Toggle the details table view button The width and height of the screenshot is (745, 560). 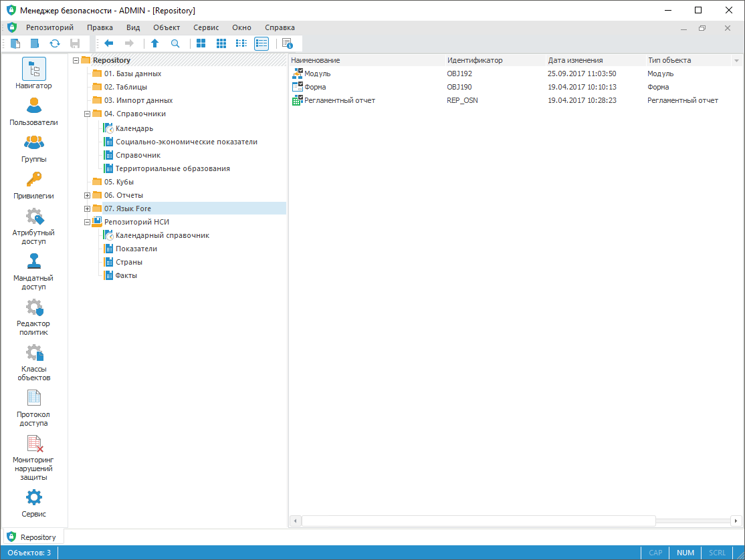pyautogui.click(x=261, y=43)
